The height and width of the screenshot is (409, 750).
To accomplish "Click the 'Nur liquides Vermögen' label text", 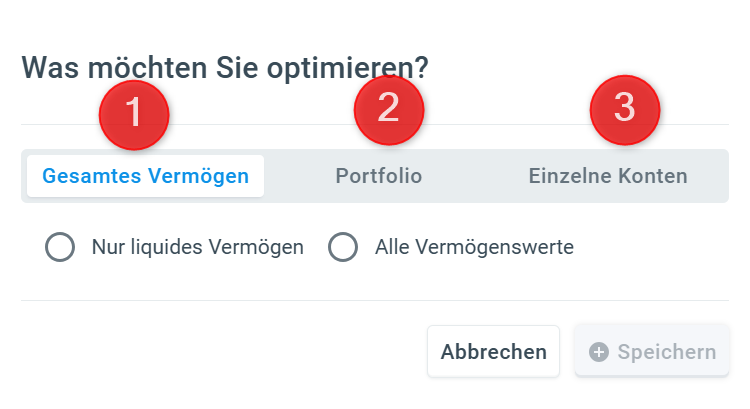I will pos(198,247).
